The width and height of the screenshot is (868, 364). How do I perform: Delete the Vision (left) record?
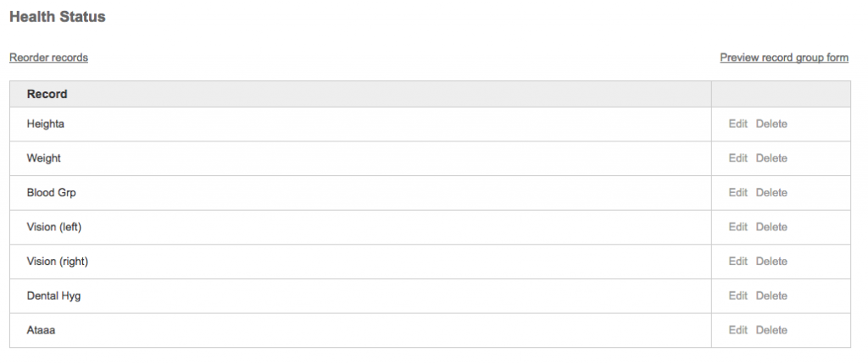(x=771, y=227)
